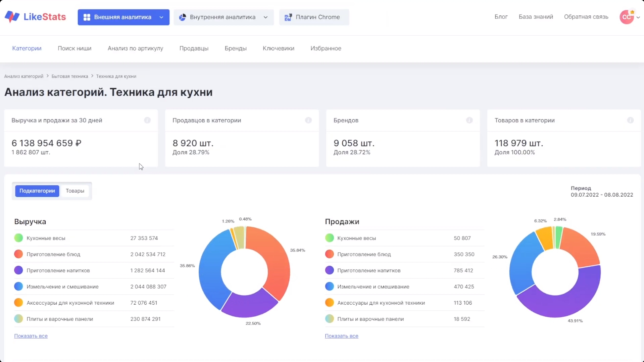Image resolution: width=644 pixels, height=362 pixels.
Task: Click the Плагин Chrome puzzle icon
Action: click(288, 17)
